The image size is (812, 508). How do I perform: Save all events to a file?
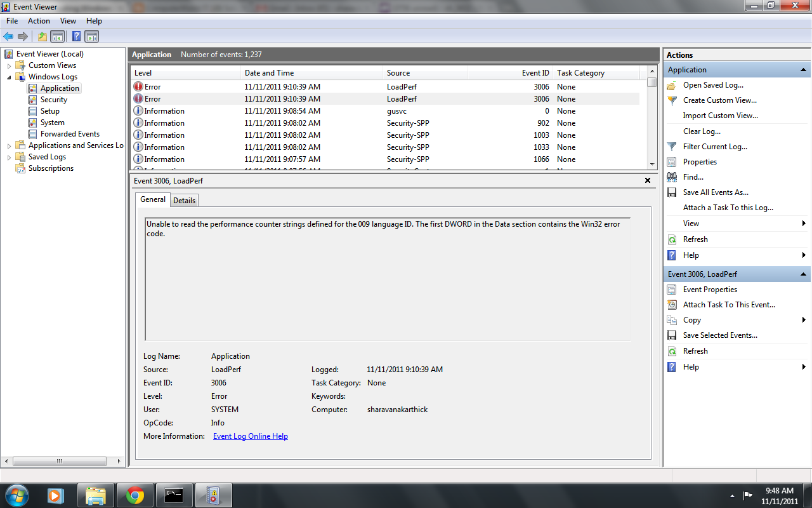(x=715, y=192)
